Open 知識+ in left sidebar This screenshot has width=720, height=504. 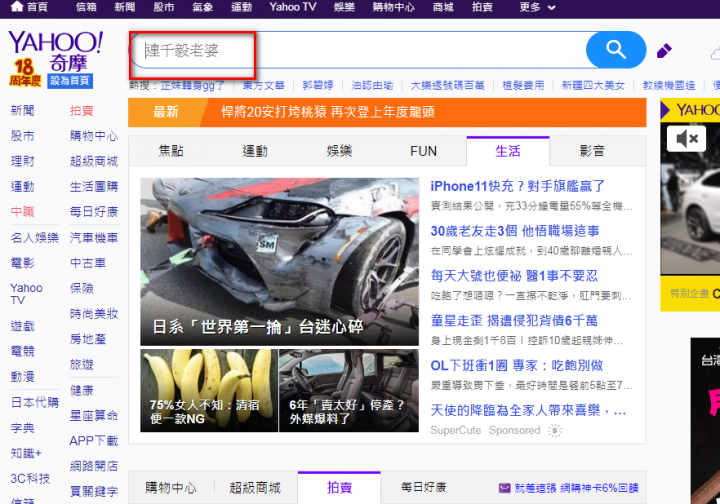click(x=26, y=454)
